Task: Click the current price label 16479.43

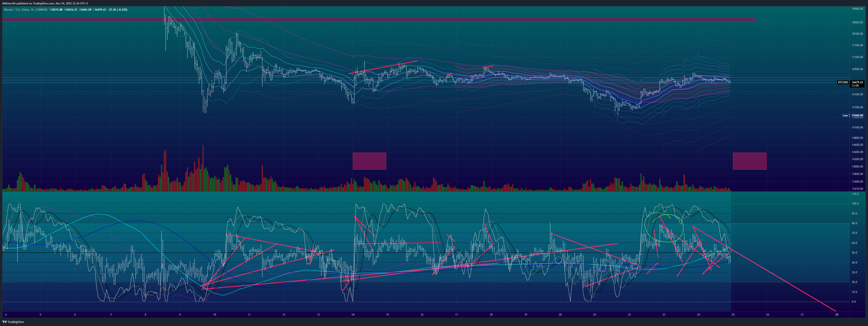Action: coord(857,82)
